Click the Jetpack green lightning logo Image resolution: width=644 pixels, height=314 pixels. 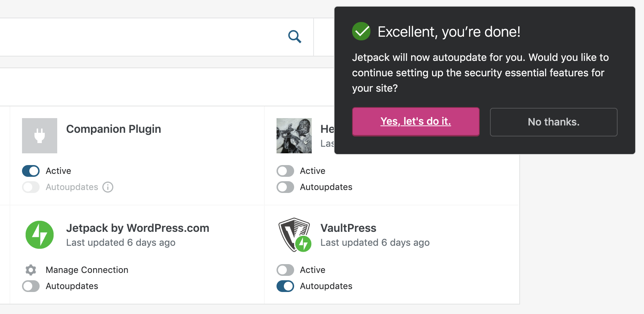click(x=40, y=235)
